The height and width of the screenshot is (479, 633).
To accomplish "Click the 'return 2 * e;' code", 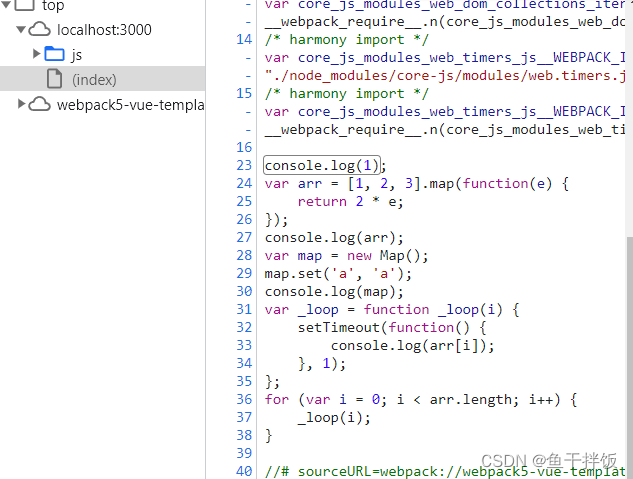I will [x=350, y=201].
